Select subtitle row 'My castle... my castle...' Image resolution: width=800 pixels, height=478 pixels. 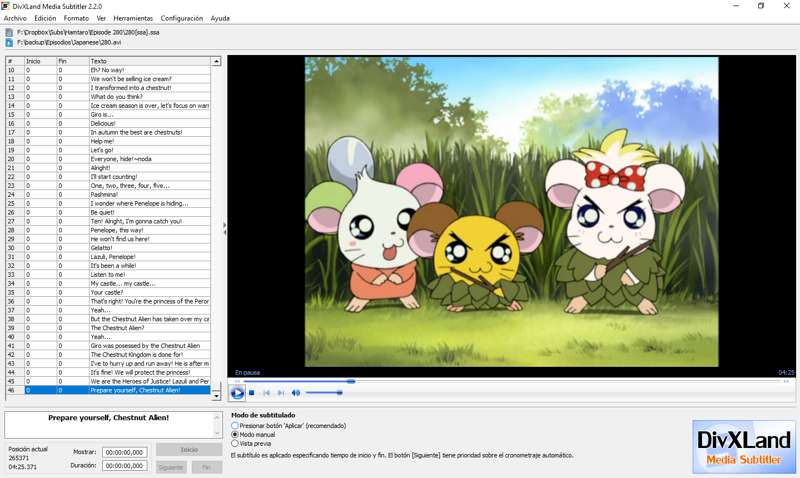click(108, 284)
